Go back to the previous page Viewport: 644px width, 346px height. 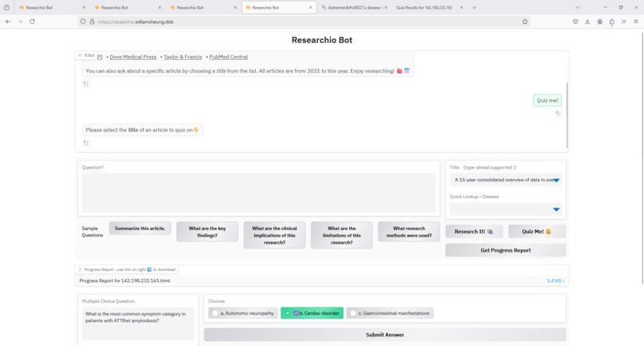[8, 22]
